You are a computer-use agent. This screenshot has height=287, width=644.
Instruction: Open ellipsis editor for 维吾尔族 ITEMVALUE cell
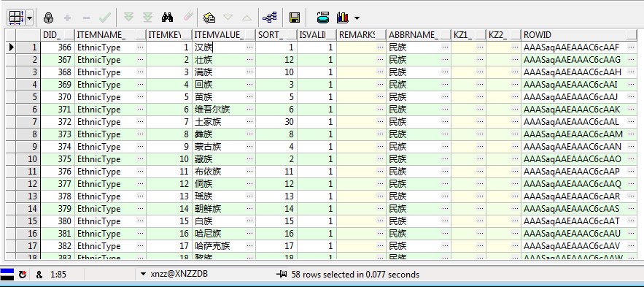click(x=249, y=110)
